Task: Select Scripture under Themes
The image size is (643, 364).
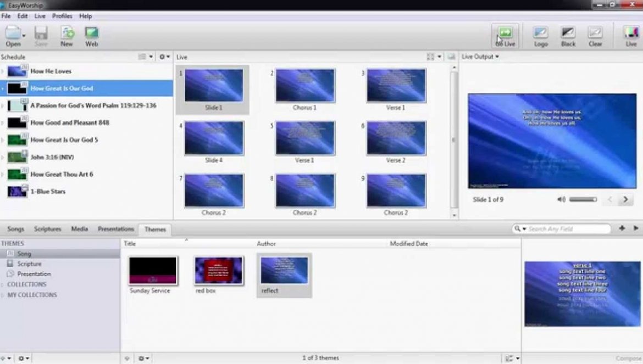Action: (x=29, y=264)
